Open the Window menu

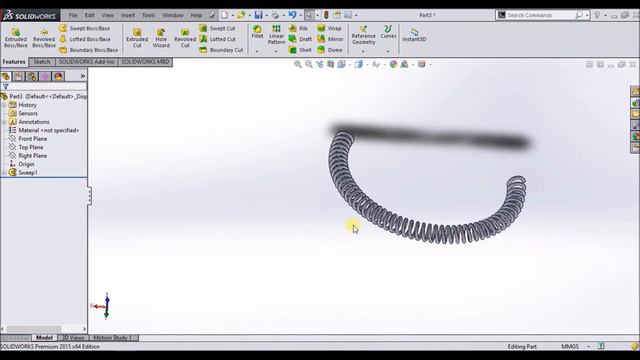[x=173, y=15]
